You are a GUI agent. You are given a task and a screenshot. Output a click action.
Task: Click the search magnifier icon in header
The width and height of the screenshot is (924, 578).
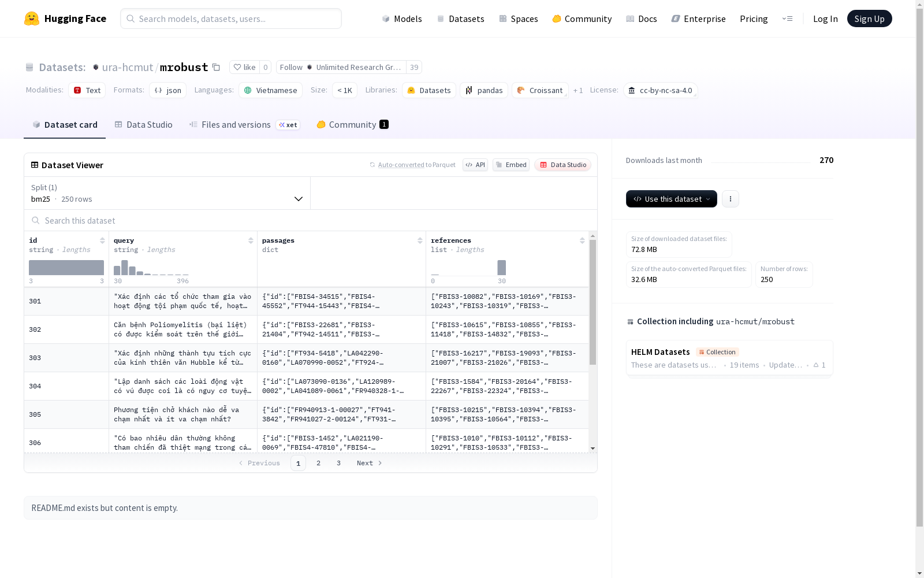pos(131,18)
